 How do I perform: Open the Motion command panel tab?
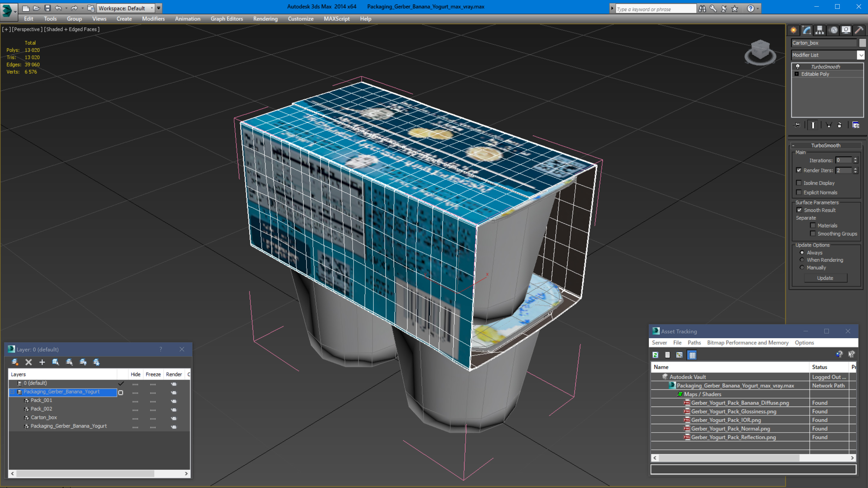(x=833, y=30)
